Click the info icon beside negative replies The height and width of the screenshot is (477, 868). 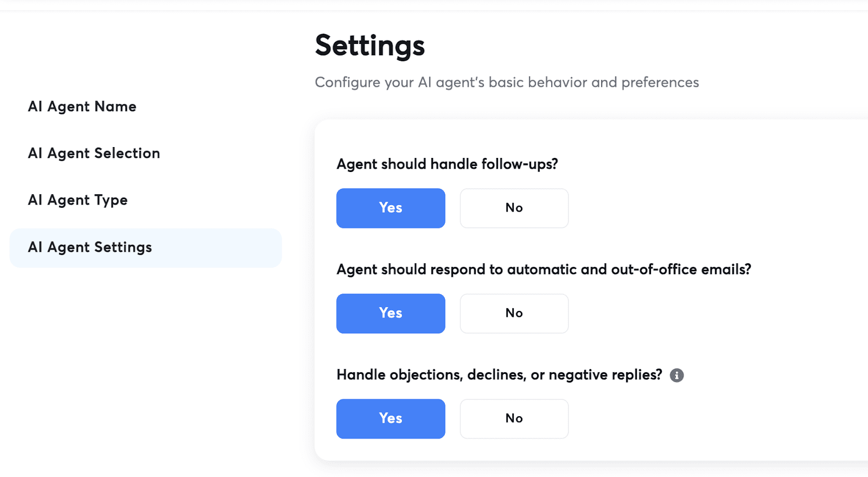coord(676,375)
